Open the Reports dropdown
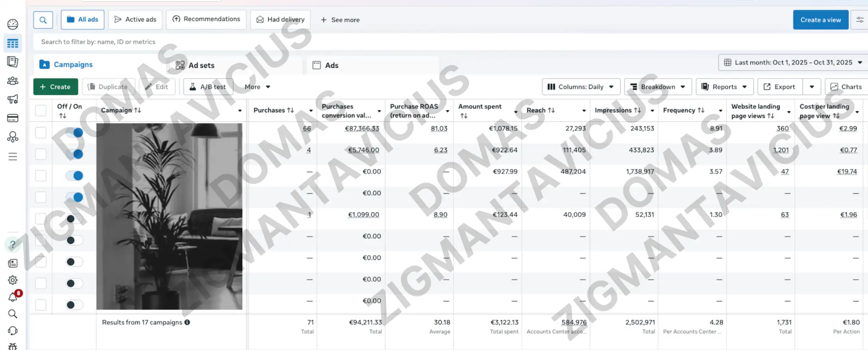868x350 pixels. (724, 87)
